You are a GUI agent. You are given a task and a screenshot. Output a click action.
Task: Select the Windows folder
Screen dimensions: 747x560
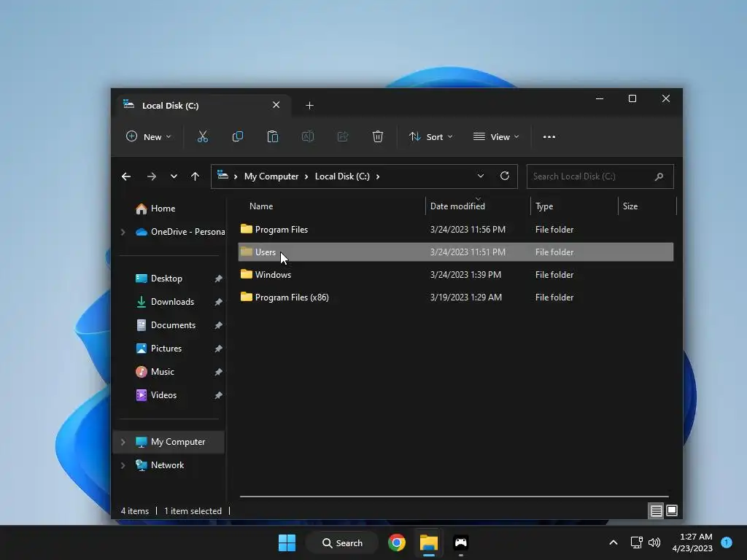pyautogui.click(x=456, y=275)
